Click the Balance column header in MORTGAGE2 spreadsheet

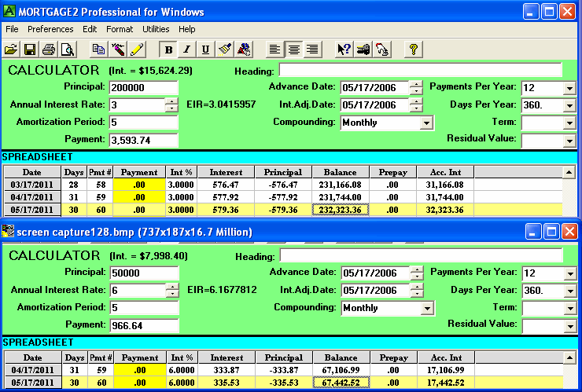(341, 172)
